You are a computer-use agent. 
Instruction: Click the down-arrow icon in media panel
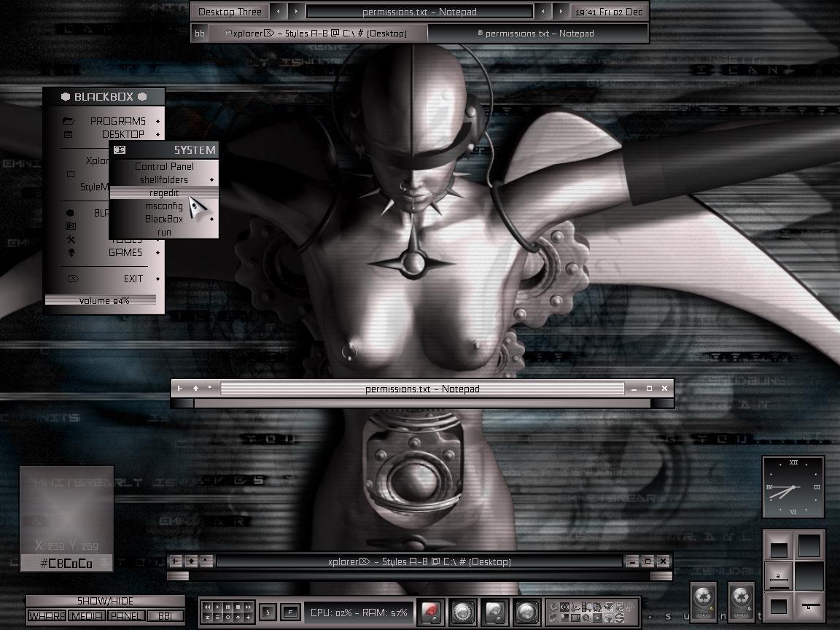point(248,617)
